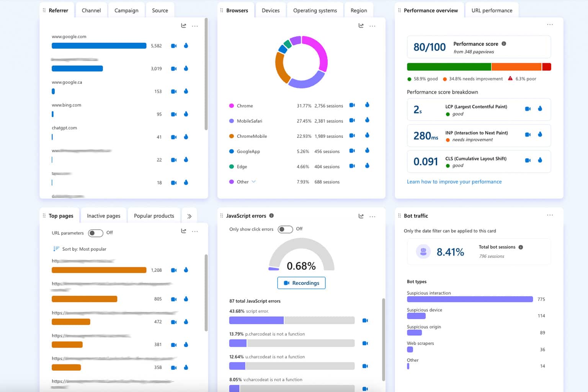Switch to the URL performance tab
Image resolution: width=588 pixels, height=392 pixels.
click(x=492, y=11)
